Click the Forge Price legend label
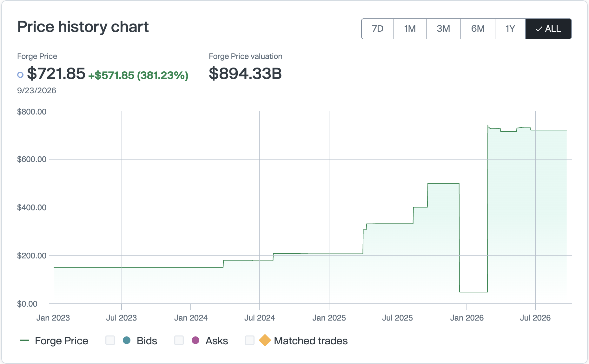The width and height of the screenshot is (589, 364). click(x=62, y=341)
